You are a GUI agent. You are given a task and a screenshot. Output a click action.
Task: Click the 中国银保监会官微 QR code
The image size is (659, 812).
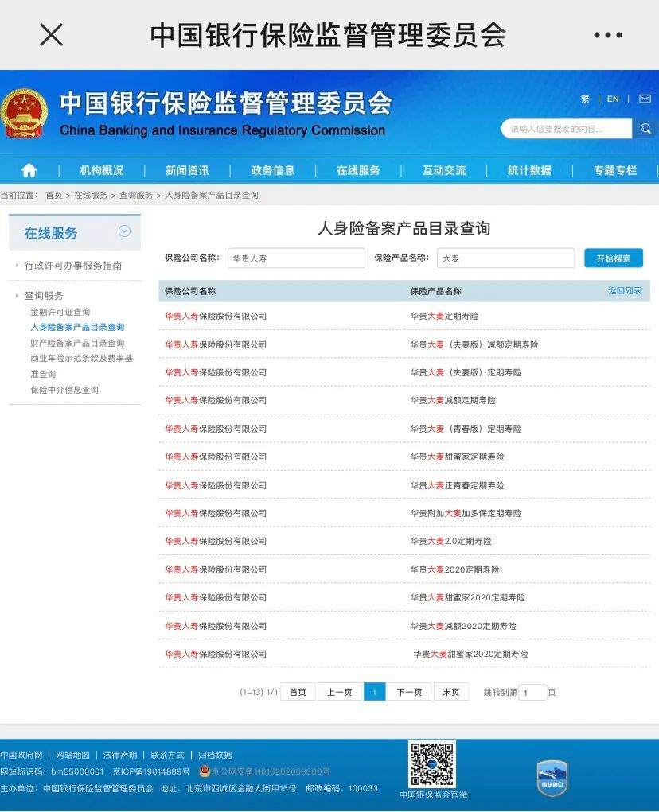(433, 764)
